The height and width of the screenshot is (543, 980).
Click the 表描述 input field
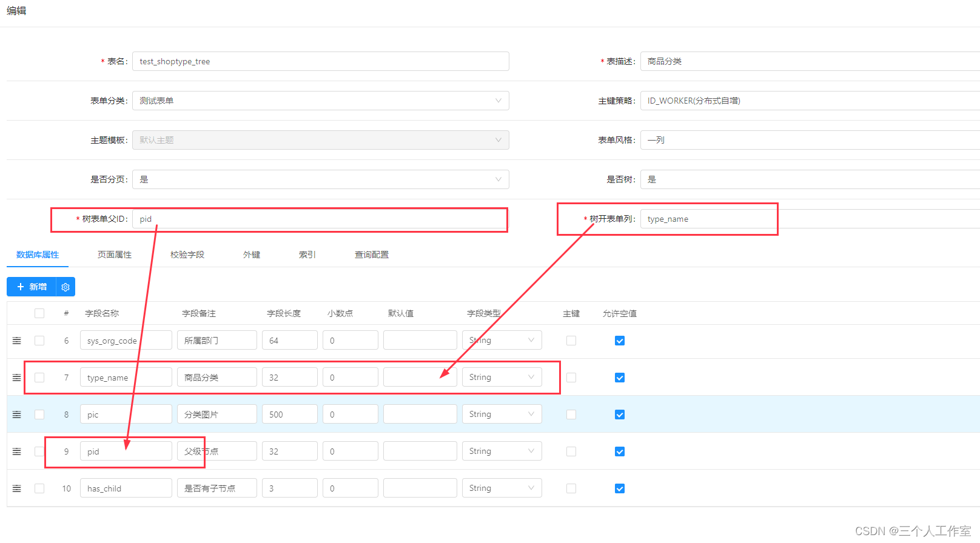click(810, 61)
